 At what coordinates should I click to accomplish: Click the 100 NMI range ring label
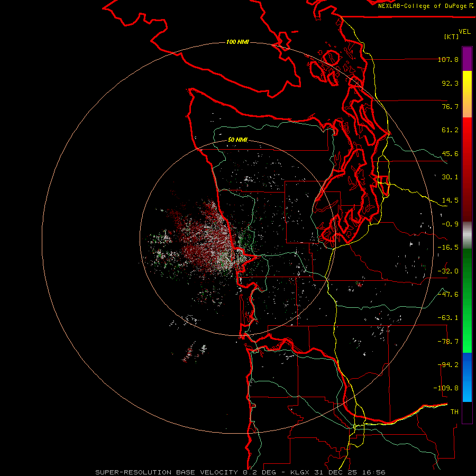tap(237, 42)
